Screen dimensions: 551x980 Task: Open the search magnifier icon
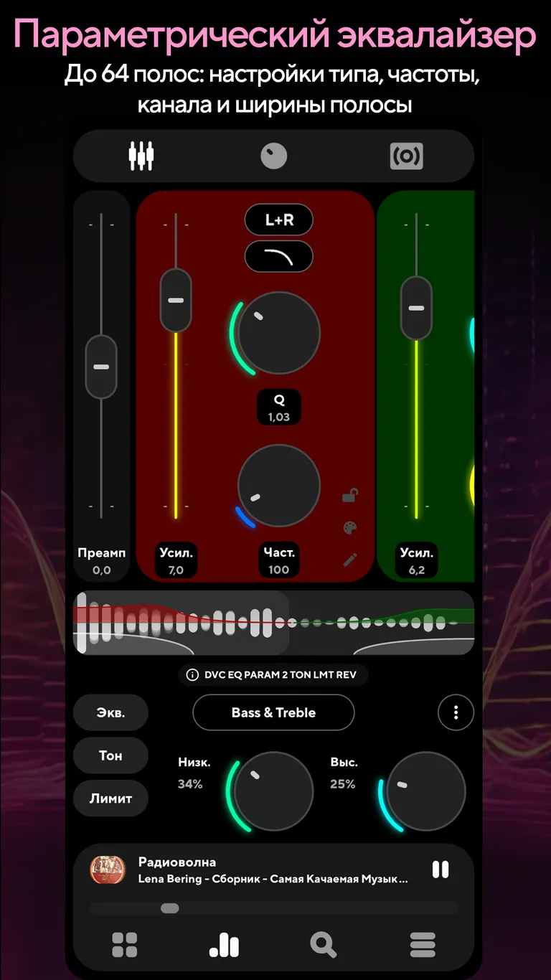coord(324,945)
